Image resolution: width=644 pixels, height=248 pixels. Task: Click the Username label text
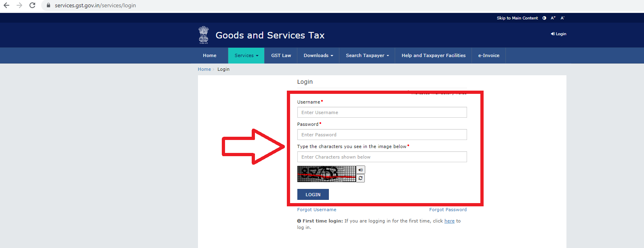pos(309,102)
